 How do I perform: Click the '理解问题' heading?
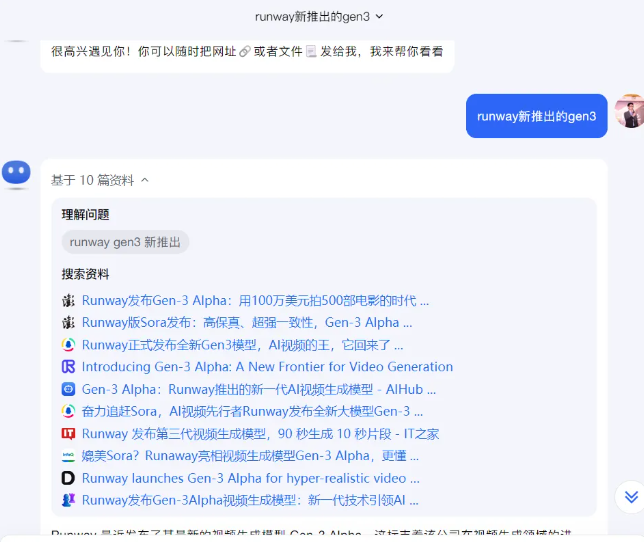point(85,214)
